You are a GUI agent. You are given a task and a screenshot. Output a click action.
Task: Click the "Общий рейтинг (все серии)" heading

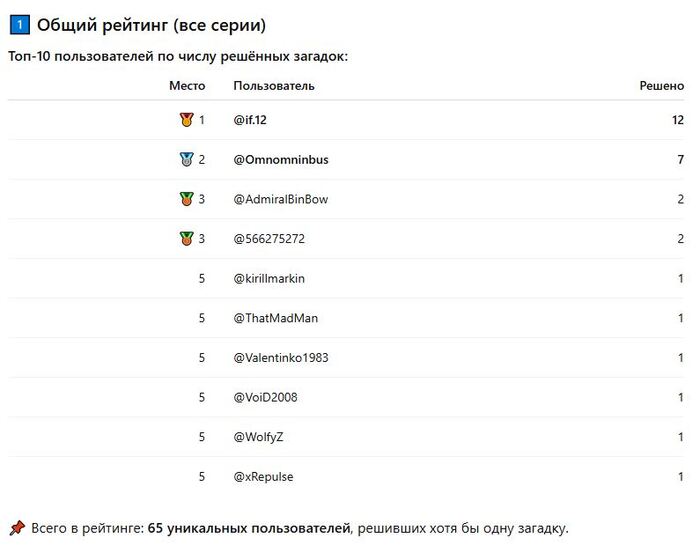151,25
